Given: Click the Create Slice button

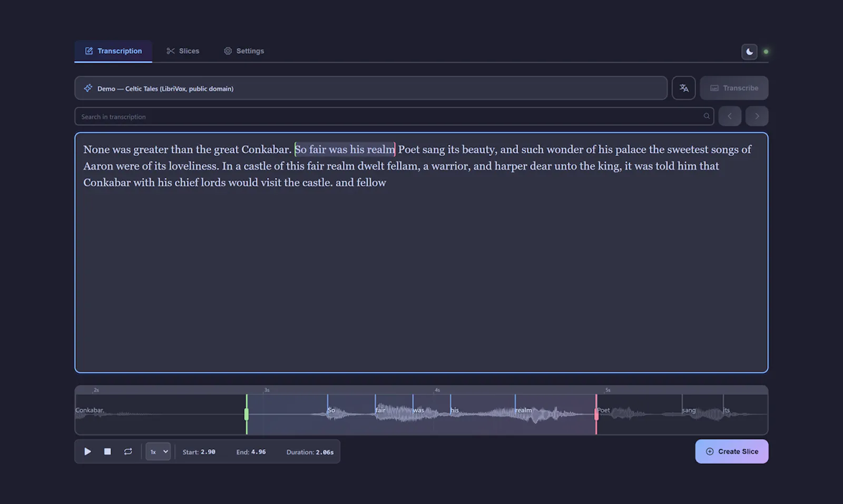Looking at the screenshot, I should (x=732, y=452).
